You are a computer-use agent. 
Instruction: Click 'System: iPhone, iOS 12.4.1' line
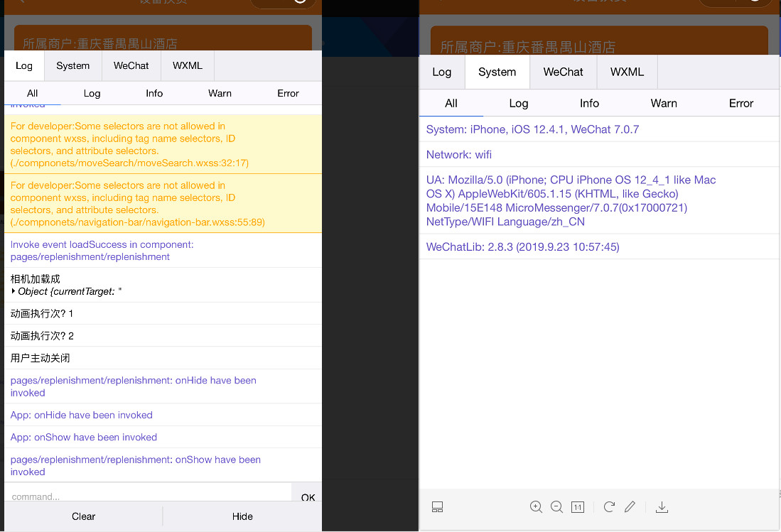[x=599, y=129]
